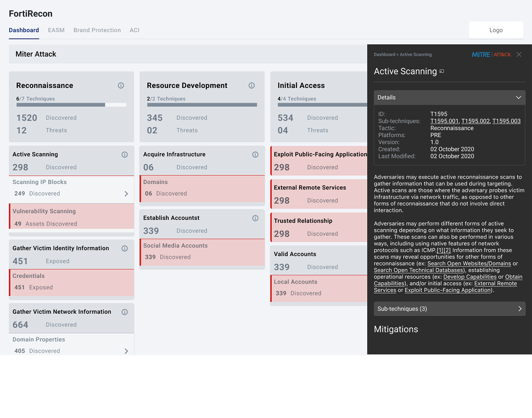Collapse the Details section
Image resolution: width=532 pixels, height=418 pixels.
(x=518, y=97)
